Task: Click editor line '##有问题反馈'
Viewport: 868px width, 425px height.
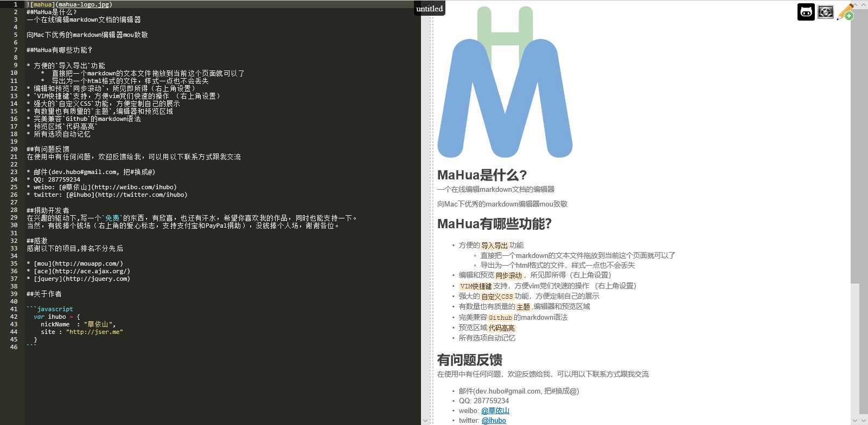Action: pyautogui.click(x=48, y=149)
